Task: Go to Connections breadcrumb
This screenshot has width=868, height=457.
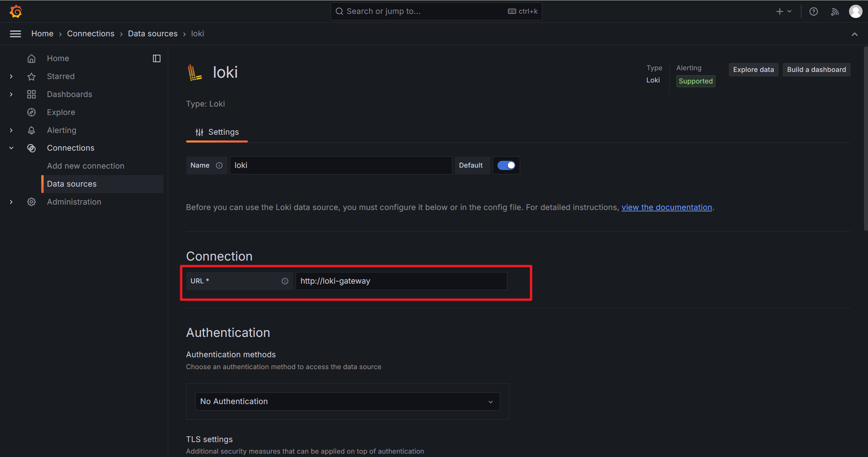Action: coord(91,34)
